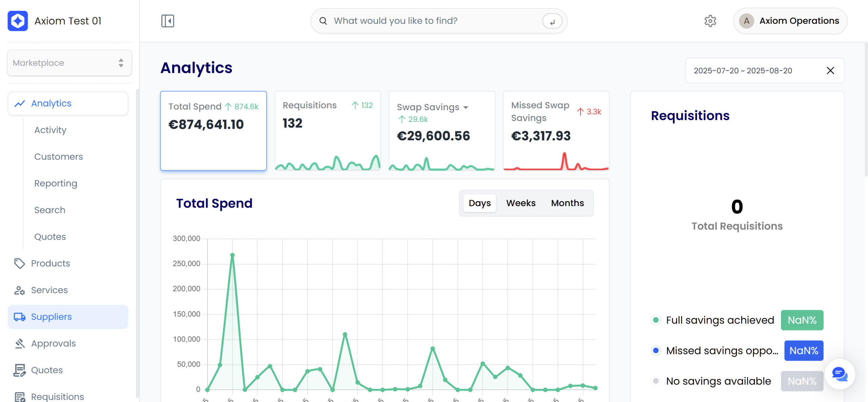The width and height of the screenshot is (868, 402).
Task: Click the Products tag icon
Action: [x=19, y=263]
